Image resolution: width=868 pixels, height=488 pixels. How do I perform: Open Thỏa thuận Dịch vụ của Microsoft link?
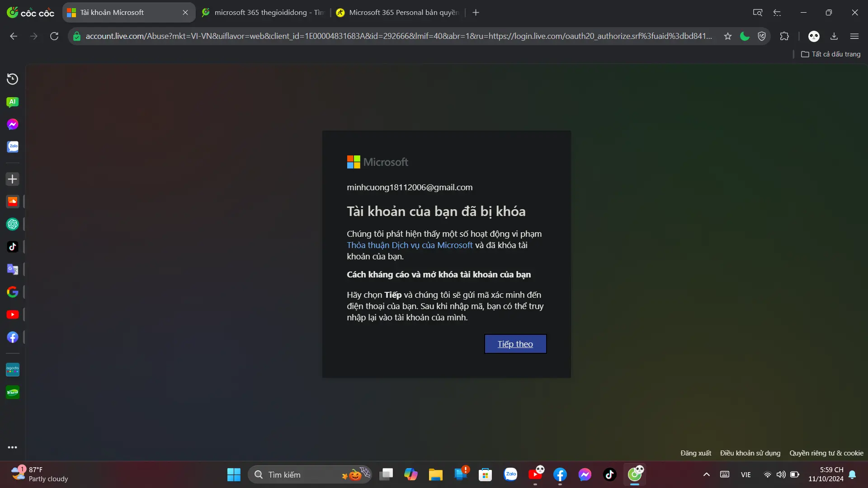(x=410, y=245)
